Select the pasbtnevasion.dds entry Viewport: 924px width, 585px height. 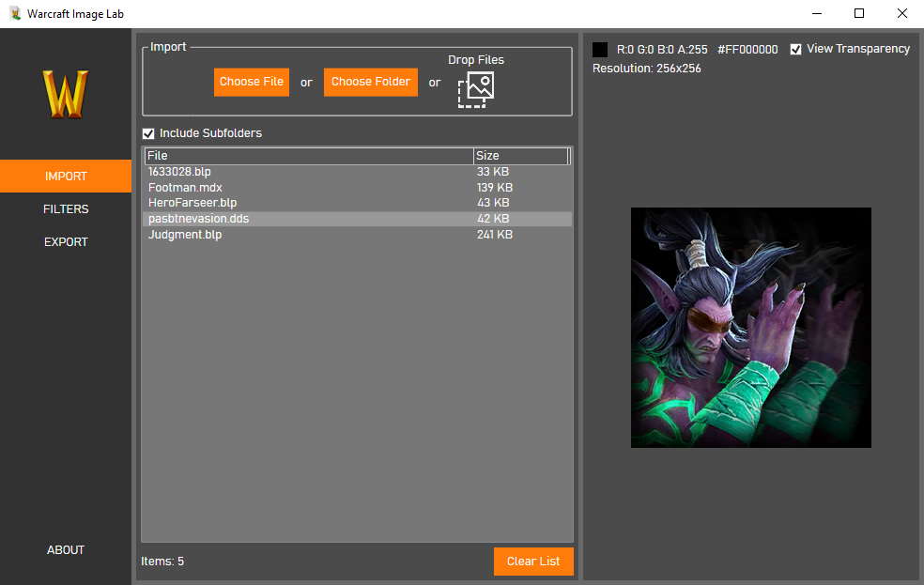tap(357, 219)
